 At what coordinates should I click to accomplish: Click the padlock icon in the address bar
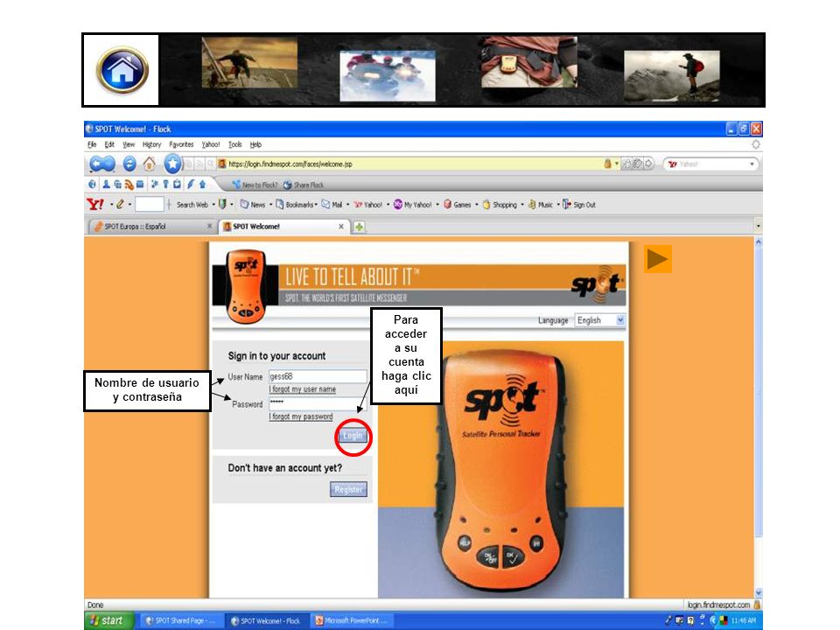pos(607,164)
